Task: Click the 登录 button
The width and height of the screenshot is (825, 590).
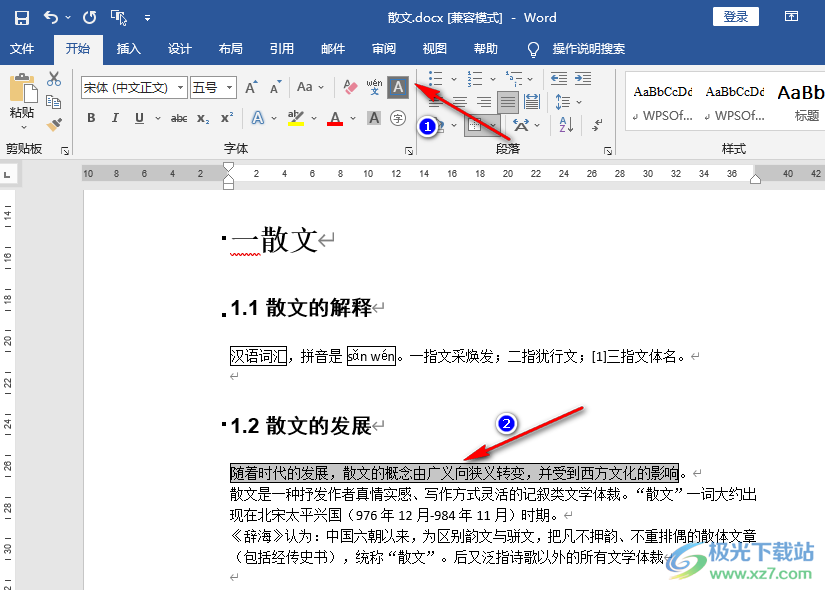Action: point(736,17)
